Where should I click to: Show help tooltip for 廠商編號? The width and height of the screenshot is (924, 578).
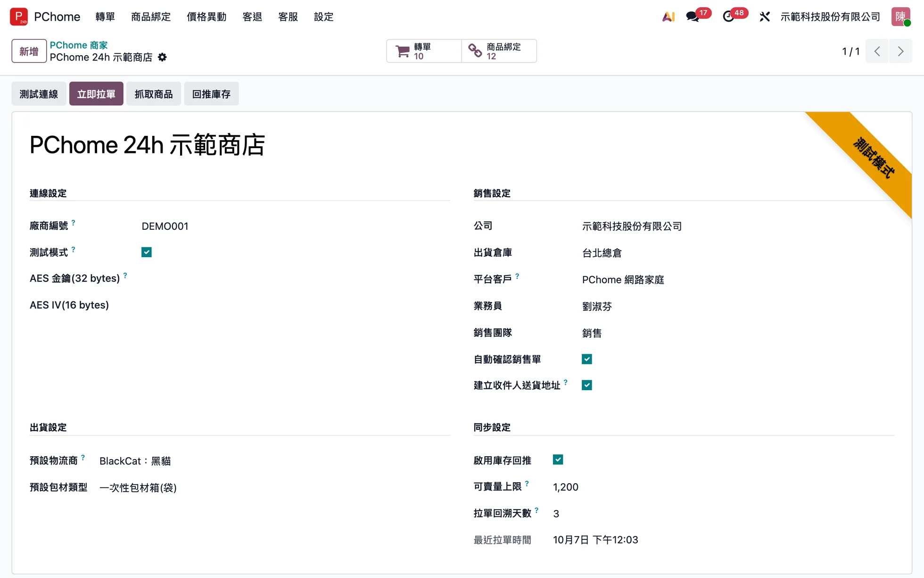(74, 222)
